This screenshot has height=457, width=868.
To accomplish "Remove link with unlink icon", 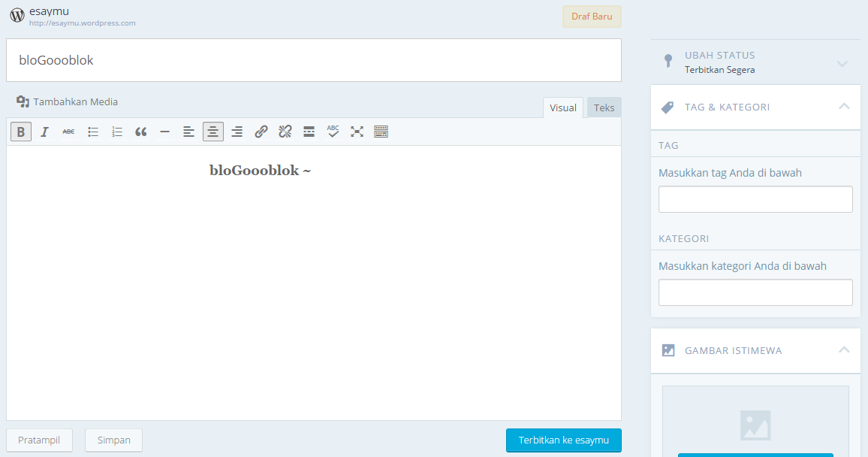I will tap(285, 132).
